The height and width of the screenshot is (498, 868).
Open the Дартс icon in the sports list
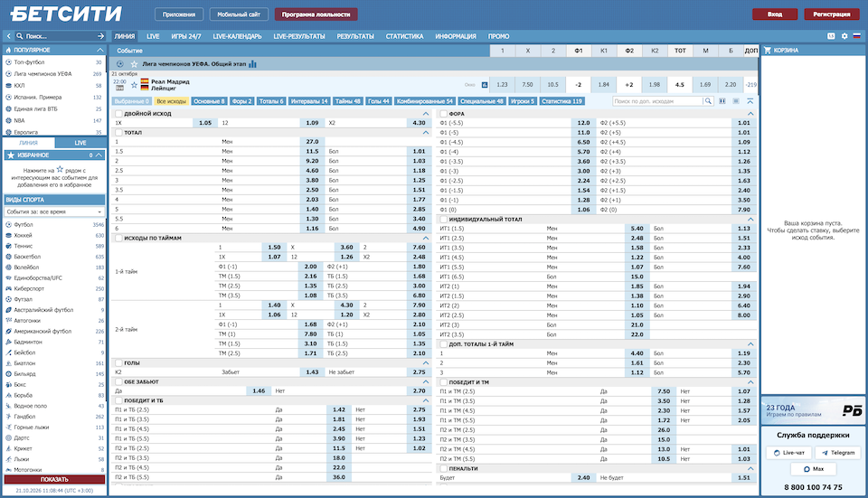coord(8,437)
